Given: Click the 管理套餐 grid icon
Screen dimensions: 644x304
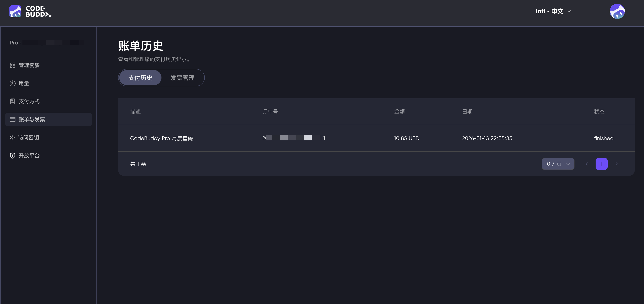Looking at the screenshot, I should 12,65.
